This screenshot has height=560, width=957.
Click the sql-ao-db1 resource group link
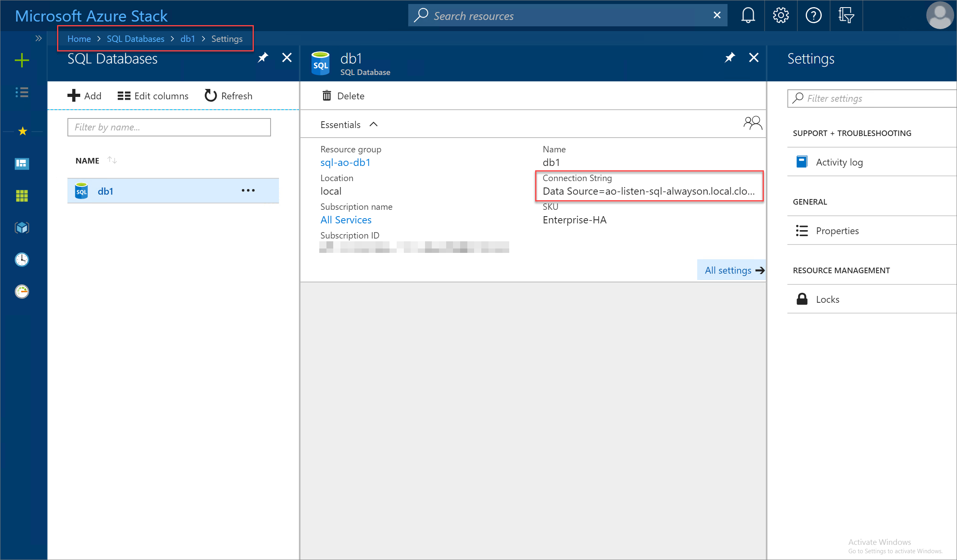point(344,162)
